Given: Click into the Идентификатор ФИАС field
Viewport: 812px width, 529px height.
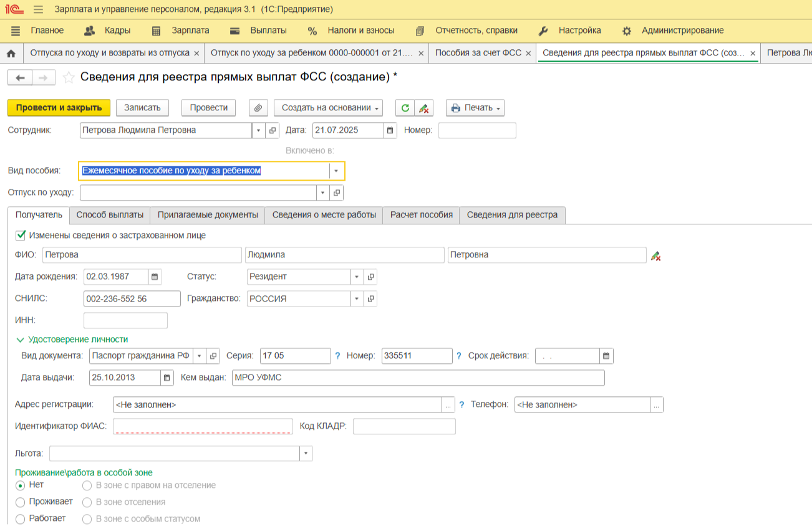Looking at the screenshot, I should pyautogui.click(x=203, y=426).
